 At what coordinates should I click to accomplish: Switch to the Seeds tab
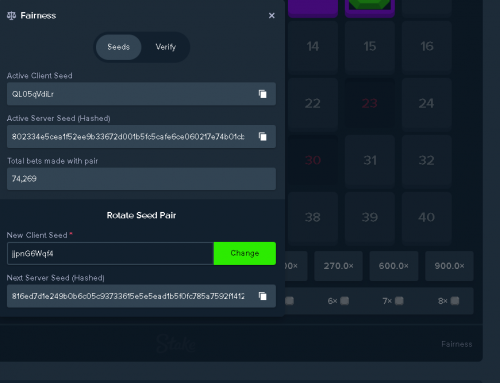click(118, 47)
